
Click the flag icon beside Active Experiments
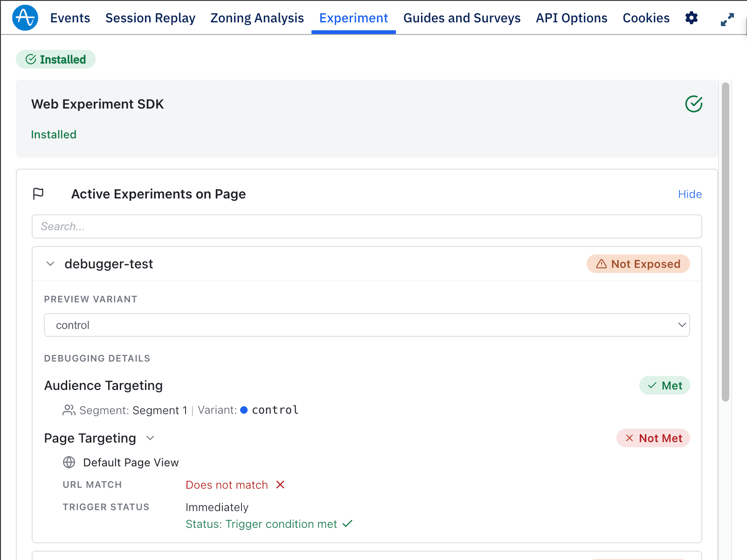38,194
